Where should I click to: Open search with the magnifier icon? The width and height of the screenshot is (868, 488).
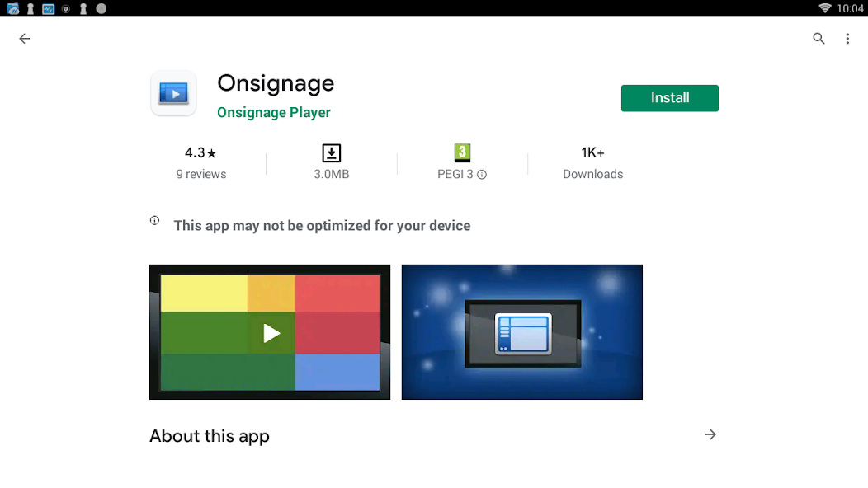[818, 39]
